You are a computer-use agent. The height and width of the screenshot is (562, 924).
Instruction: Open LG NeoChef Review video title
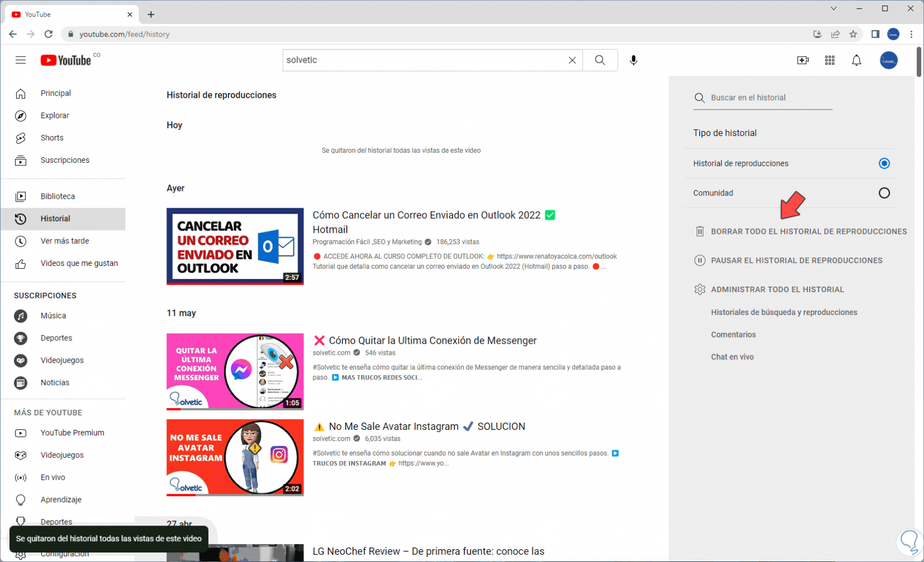coord(428,551)
